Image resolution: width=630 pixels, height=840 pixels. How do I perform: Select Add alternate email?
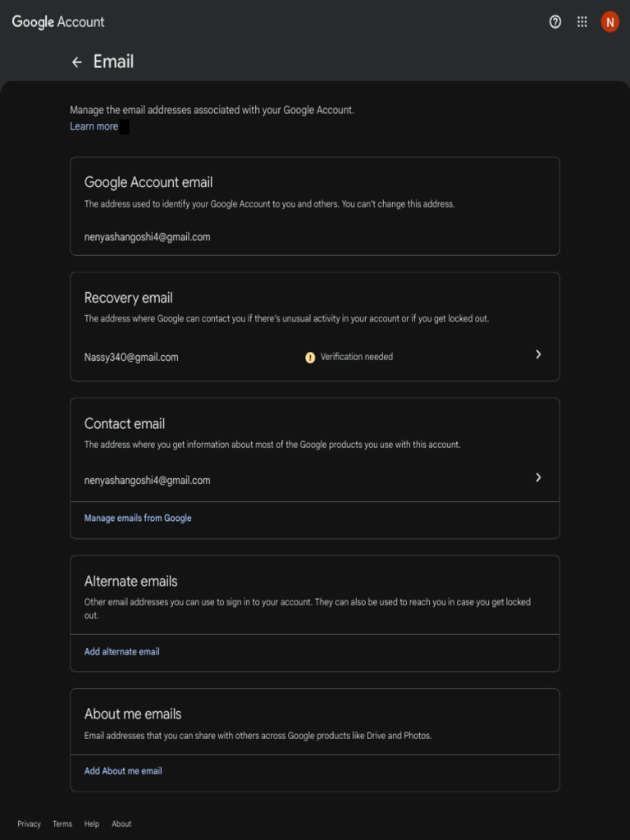121,651
